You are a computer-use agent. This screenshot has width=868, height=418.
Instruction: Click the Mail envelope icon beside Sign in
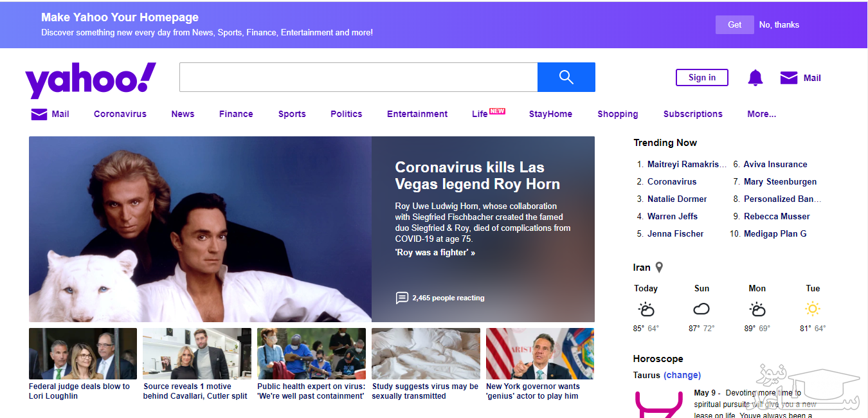[789, 78]
